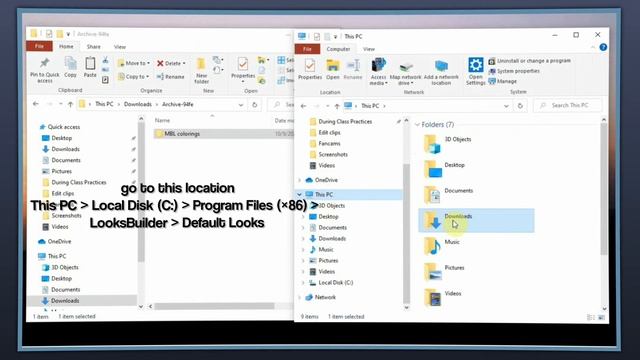
Task: Click Downloads in Archive window address path
Action: [x=138, y=104]
